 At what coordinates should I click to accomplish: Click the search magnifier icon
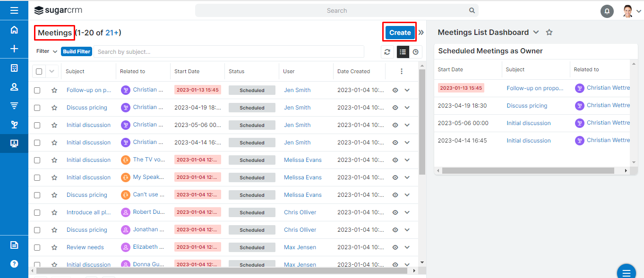[x=472, y=10]
